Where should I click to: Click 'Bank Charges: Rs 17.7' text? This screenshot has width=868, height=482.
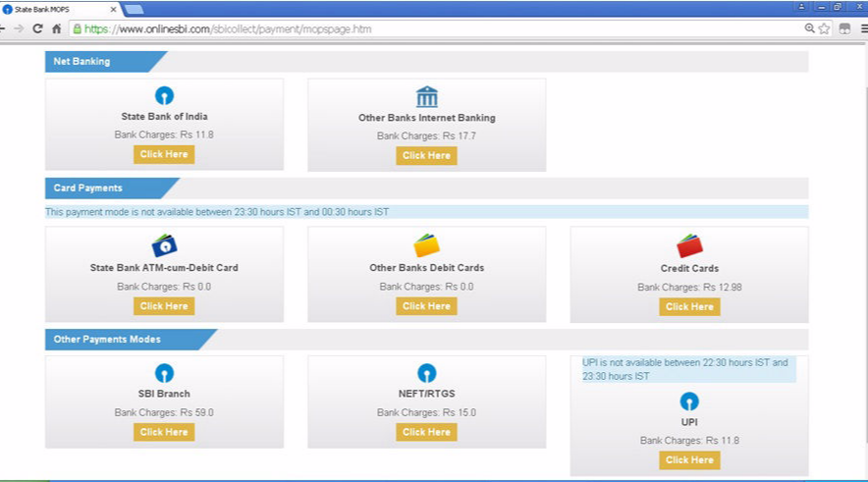(x=426, y=135)
